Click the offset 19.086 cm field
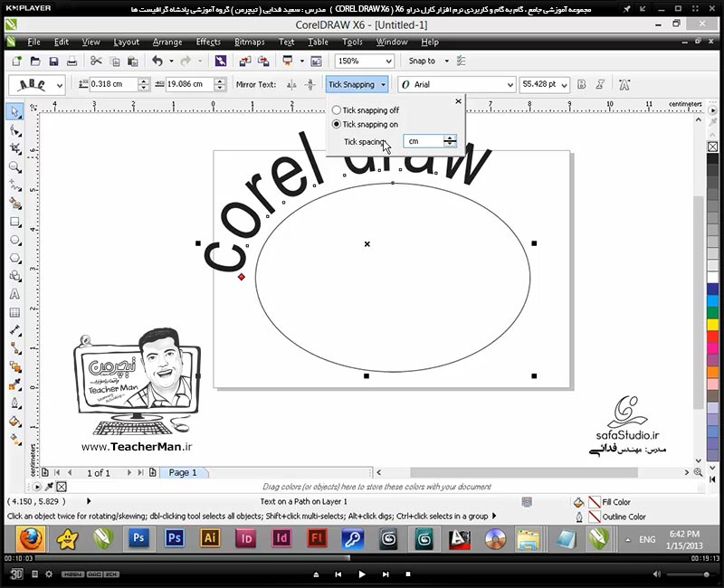Image resolution: width=724 pixels, height=588 pixels. tap(190, 84)
